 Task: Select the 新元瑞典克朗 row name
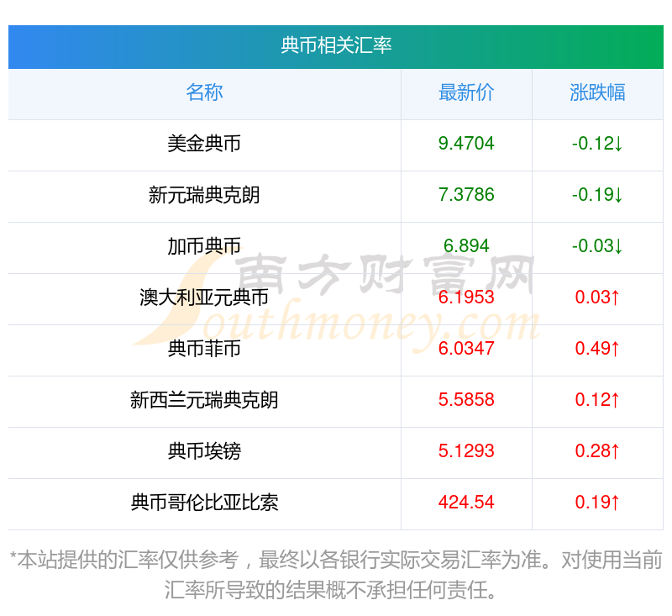click(204, 195)
